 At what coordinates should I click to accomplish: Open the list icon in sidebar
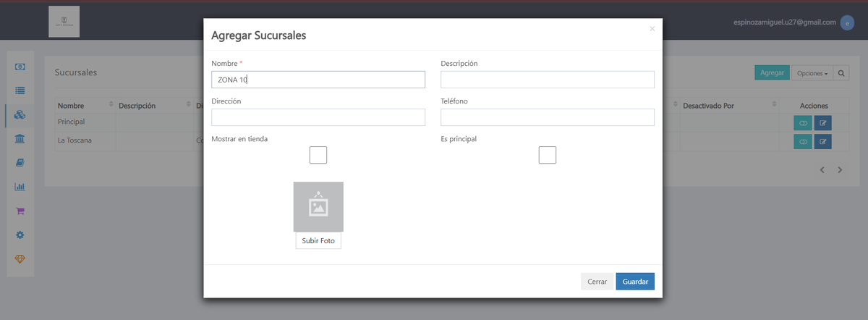(20, 90)
